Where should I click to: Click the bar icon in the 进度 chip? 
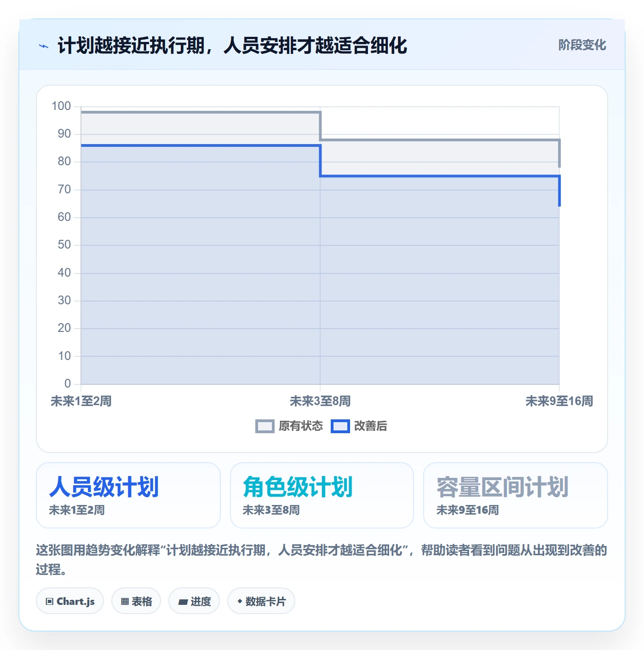click(183, 602)
